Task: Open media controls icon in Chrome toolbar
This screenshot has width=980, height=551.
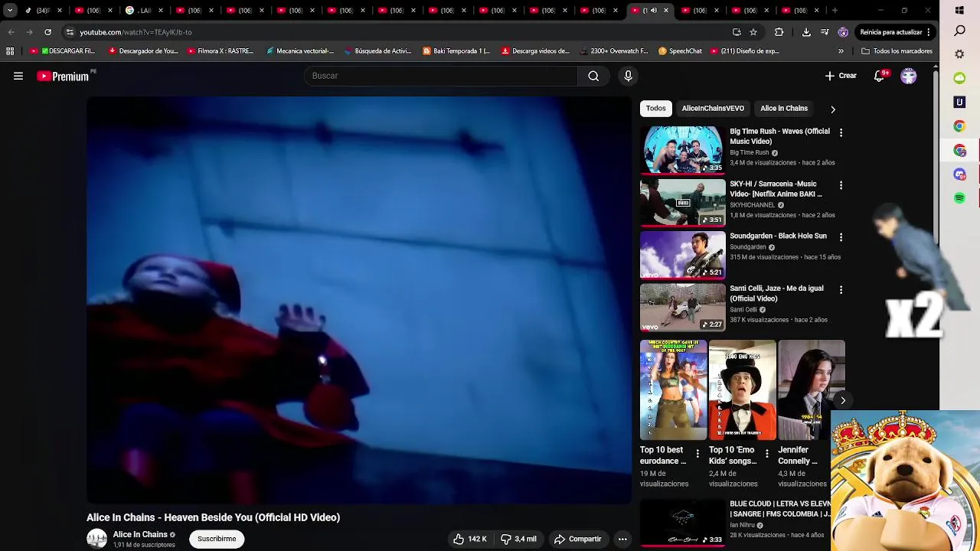Action: [825, 32]
